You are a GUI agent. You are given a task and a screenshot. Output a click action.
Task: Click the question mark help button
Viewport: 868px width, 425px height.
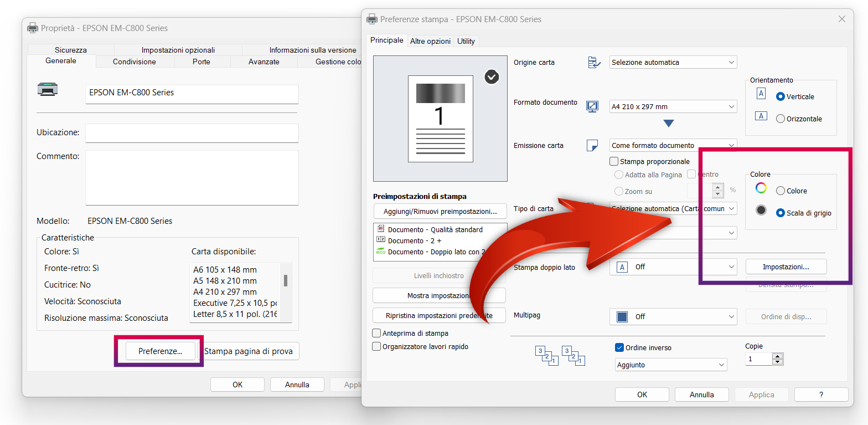(x=821, y=395)
